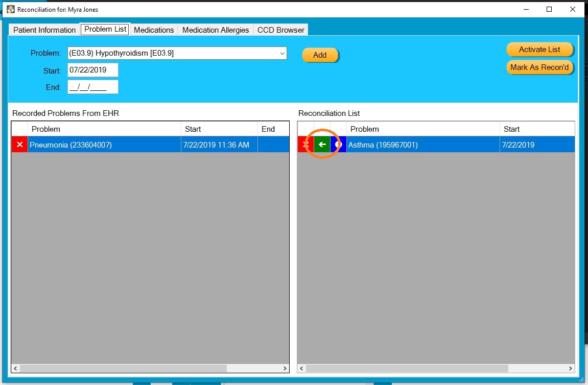Screen dimensions: 588x385
Task: Click left arrow of Reconciliation List scrollbar
Action: click(302, 369)
